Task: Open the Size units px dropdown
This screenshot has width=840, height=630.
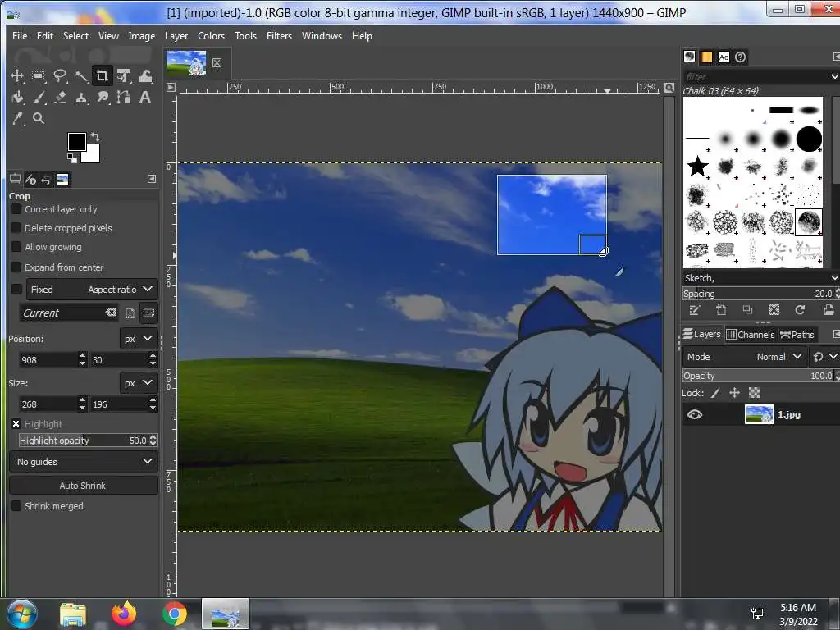Action: click(x=139, y=383)
